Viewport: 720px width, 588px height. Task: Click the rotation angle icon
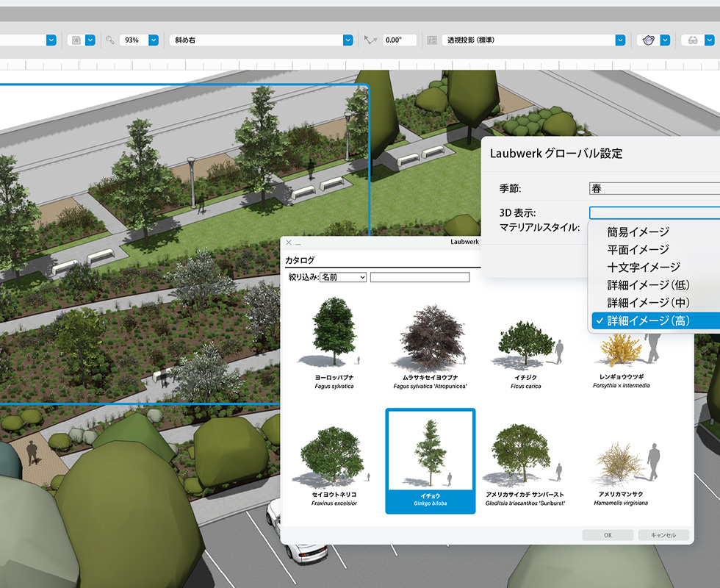tap(370, 40)
